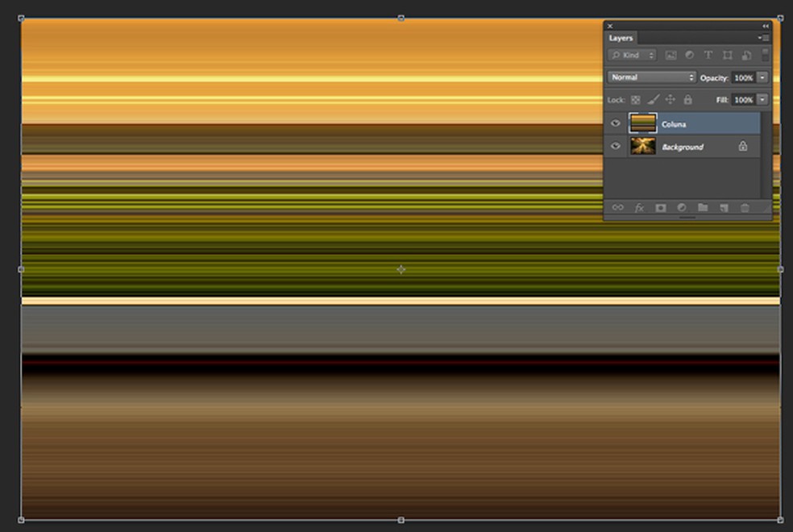Screen dimensions: 793x532
Task: Filter layers by type (T) icon
Action: coord(708,56)
